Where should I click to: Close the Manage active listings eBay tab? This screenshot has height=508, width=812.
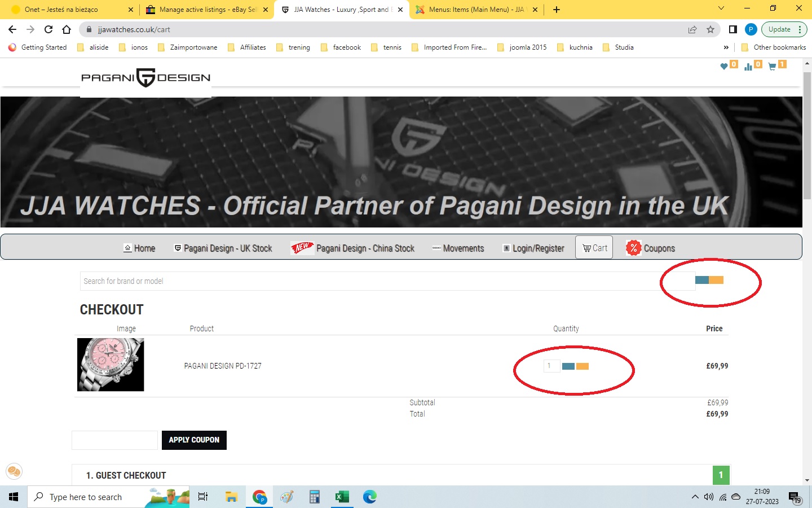266,10
